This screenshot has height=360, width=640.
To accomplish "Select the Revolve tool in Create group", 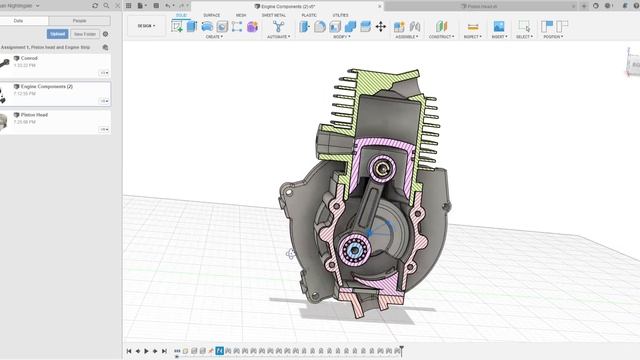I will (x=207, y=27).
